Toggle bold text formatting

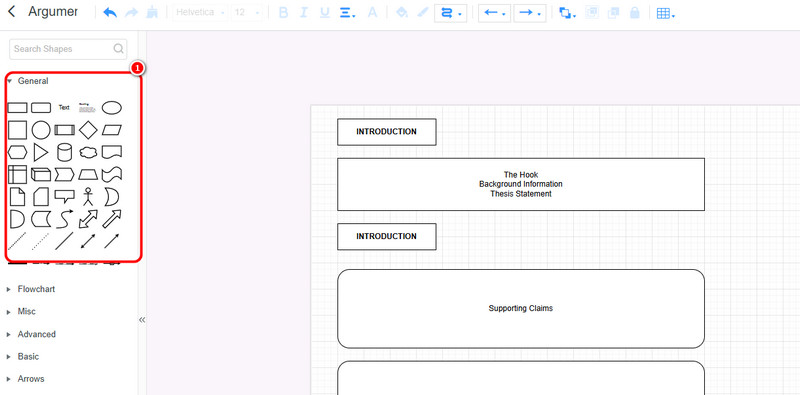click(x=284, y=13)
